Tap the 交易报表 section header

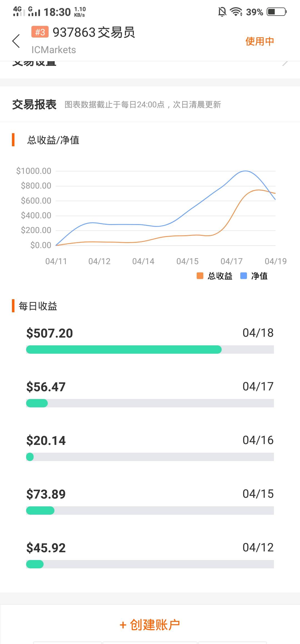[34, 105]
